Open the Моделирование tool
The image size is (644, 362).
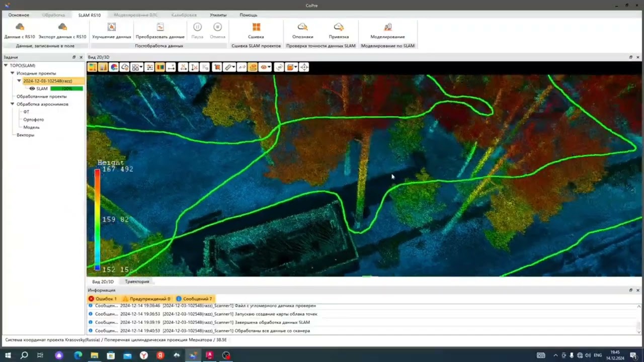click(387, 30)
